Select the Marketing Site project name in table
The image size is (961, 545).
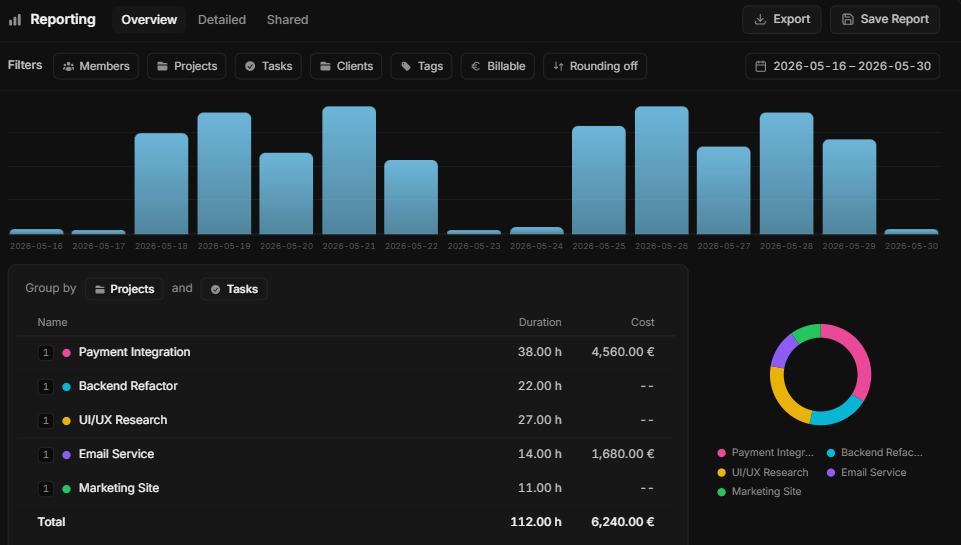point(119,488)
